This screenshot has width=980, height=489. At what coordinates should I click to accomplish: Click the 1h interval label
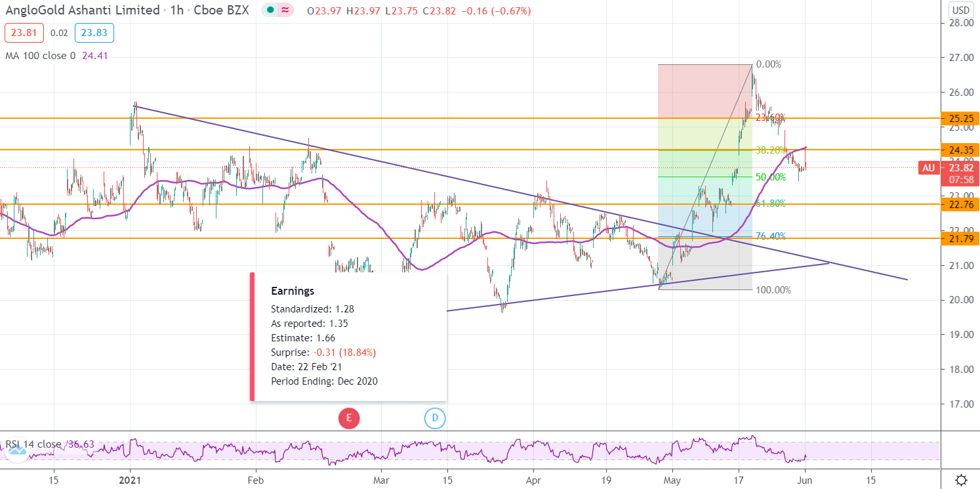click(177, 11)
